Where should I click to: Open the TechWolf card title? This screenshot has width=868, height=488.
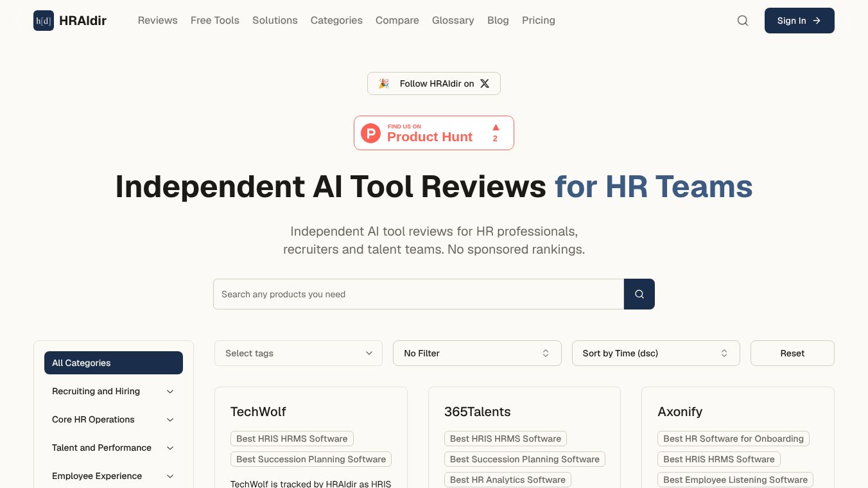click(258, 412)
